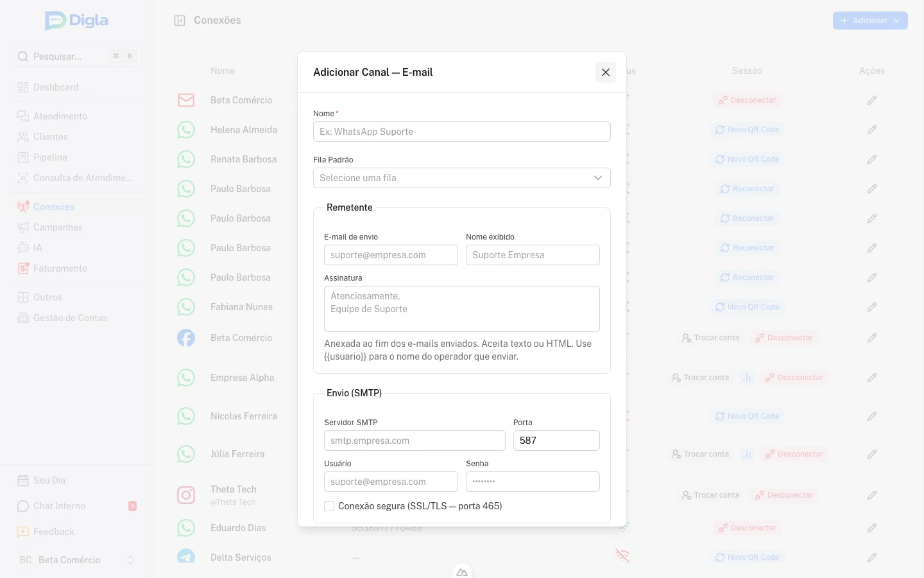Open Dashboard in sidebar
This screenshot has width=924, height=578.
click(x=76, y=87)
